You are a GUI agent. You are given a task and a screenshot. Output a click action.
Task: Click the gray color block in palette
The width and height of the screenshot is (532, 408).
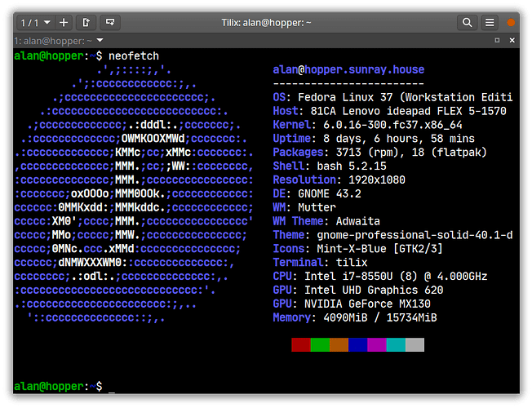[x=415, y=344]
